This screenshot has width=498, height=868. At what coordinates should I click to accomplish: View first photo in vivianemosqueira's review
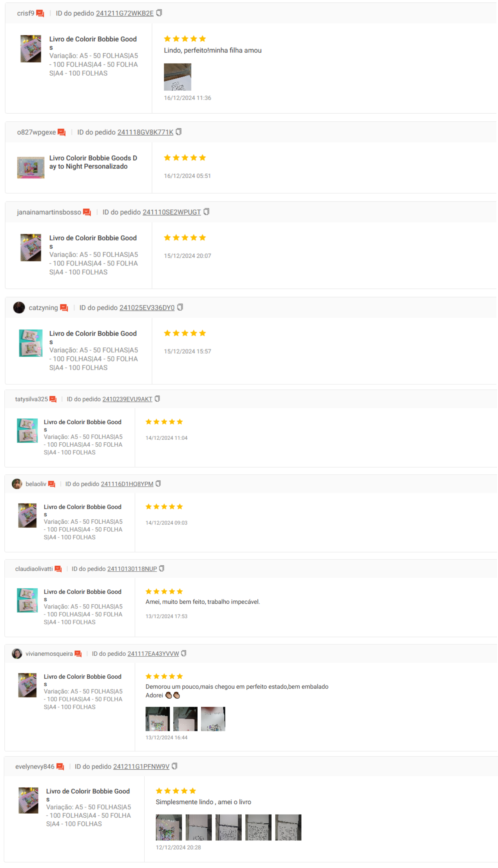(158, 719)
